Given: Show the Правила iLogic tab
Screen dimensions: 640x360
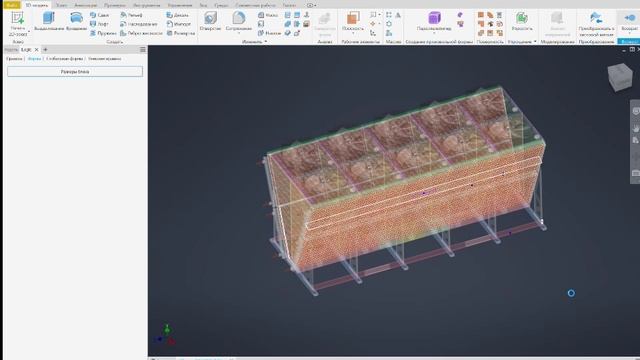Looking at the screenshot, I should (x=14, y=59).
